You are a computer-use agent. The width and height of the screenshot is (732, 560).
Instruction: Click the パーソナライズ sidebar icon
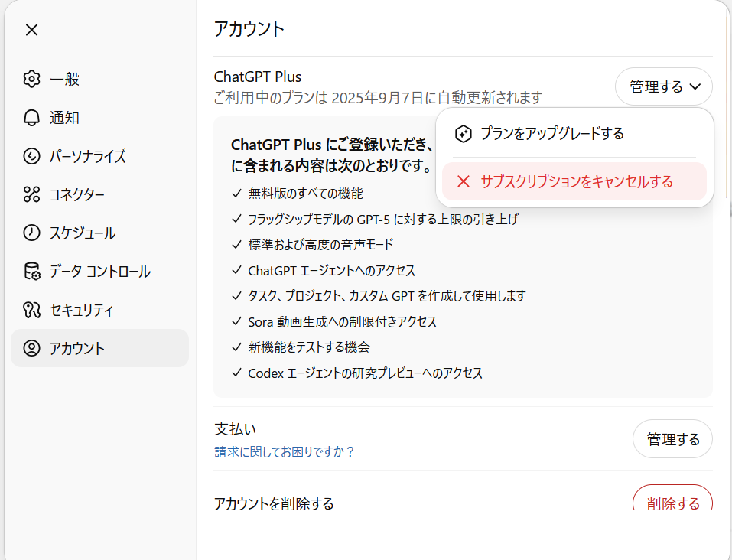pyautogui.click(x=32, y=156)
